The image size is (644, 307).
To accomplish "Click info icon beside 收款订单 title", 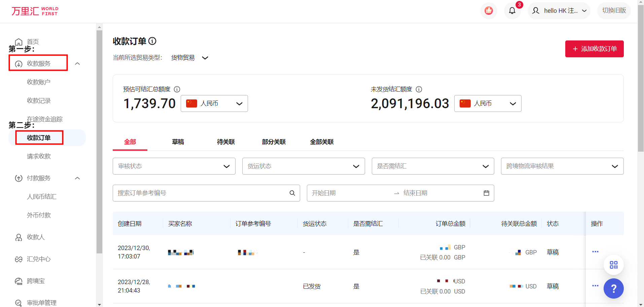I will click(152, 41).
